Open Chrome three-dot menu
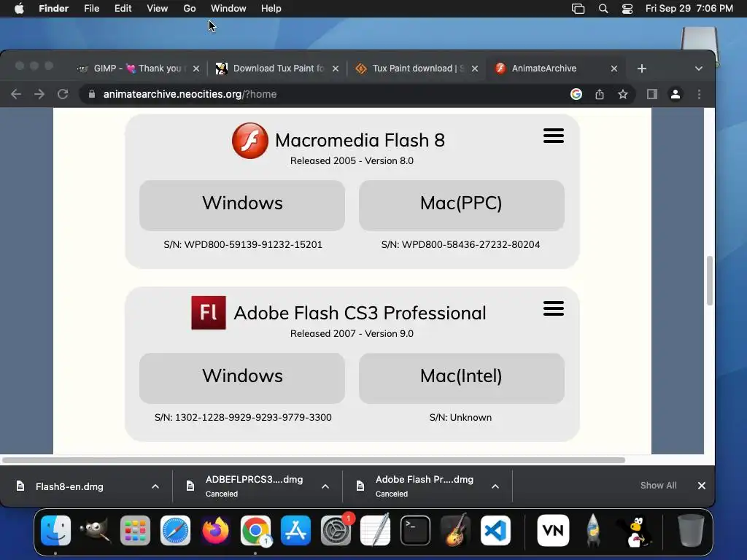The height and width of the screenshot is (560, 747). click(x=699, y=94)
